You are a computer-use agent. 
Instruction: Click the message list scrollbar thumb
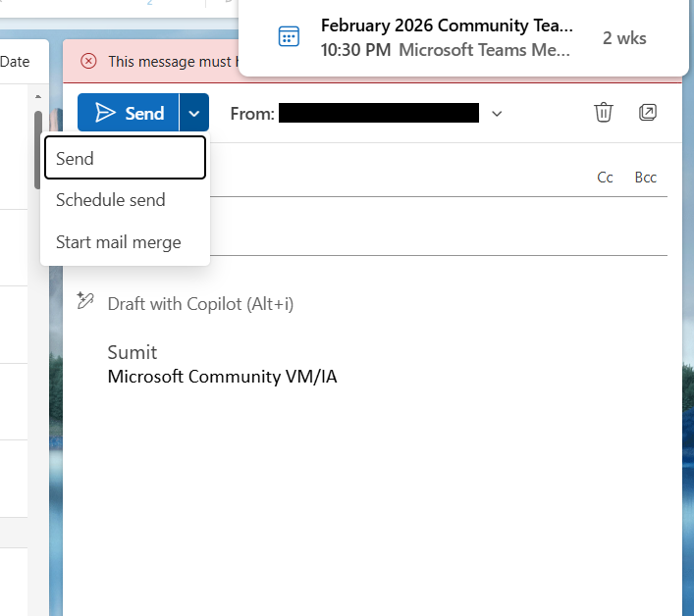tap(38, 150)
